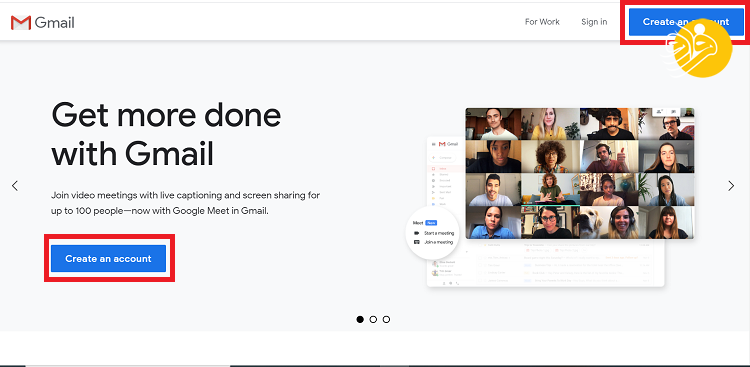Screen dimensions: 750x367
Task: Click the Gmail wordmark text
Action: 55,22
